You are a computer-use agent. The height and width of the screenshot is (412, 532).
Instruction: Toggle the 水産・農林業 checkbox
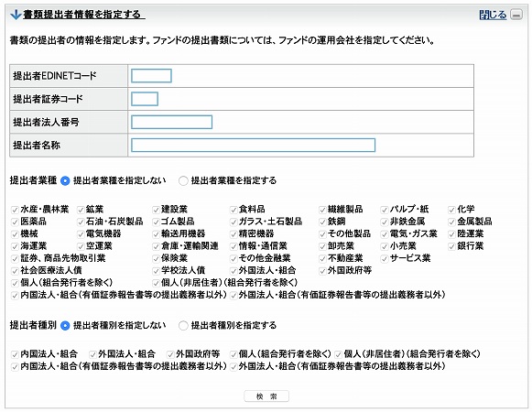[15, 210]
